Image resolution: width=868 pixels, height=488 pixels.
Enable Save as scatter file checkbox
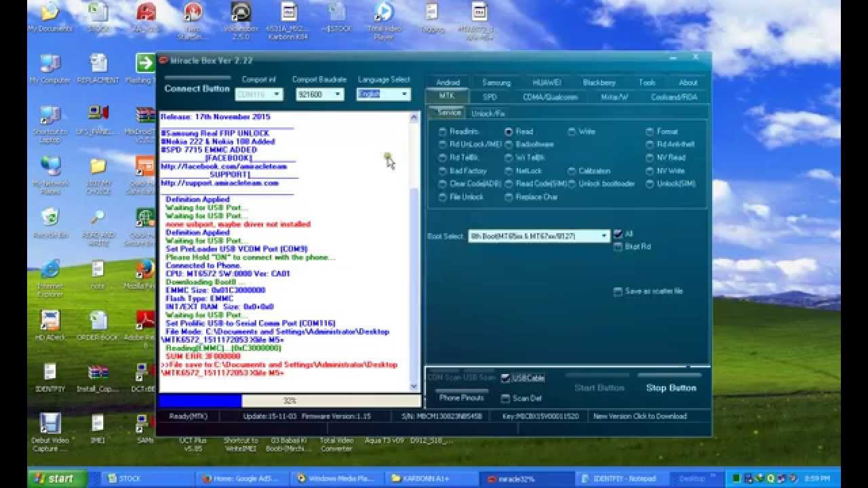618,291
